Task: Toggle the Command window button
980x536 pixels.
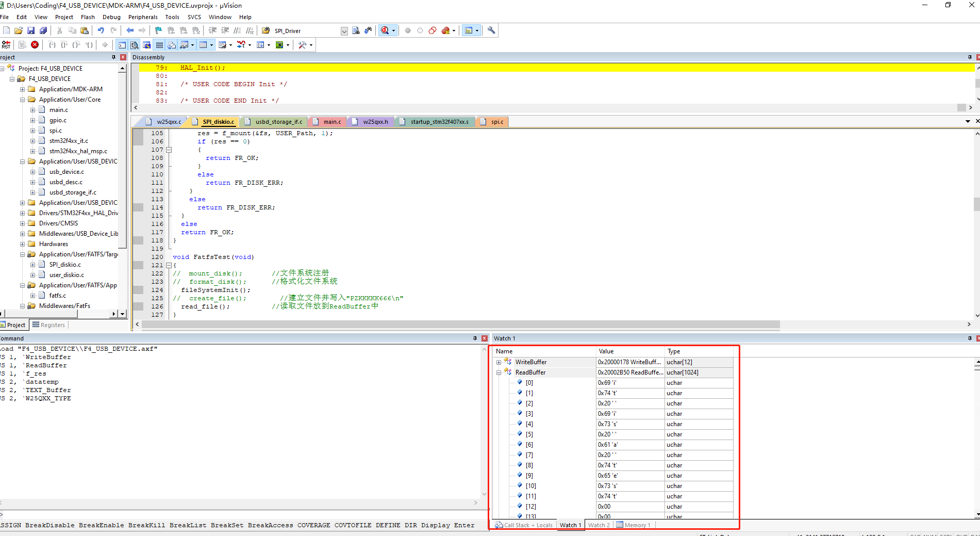Action: tap(122, 45)
